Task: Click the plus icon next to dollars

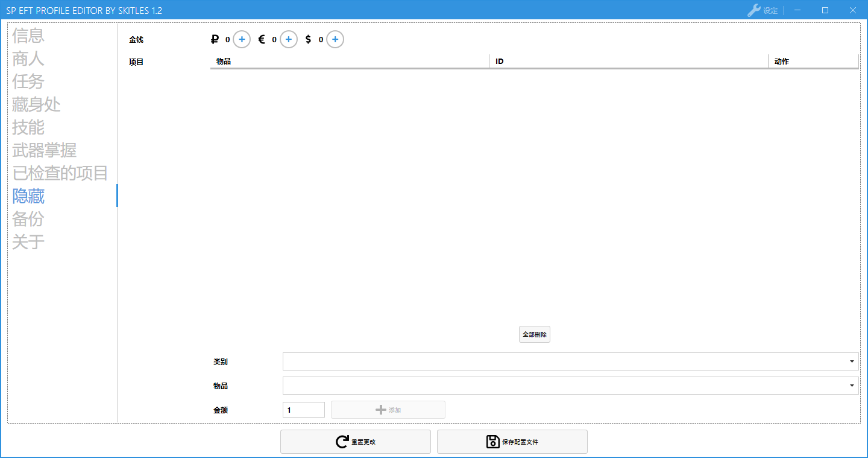Action: 335,39
